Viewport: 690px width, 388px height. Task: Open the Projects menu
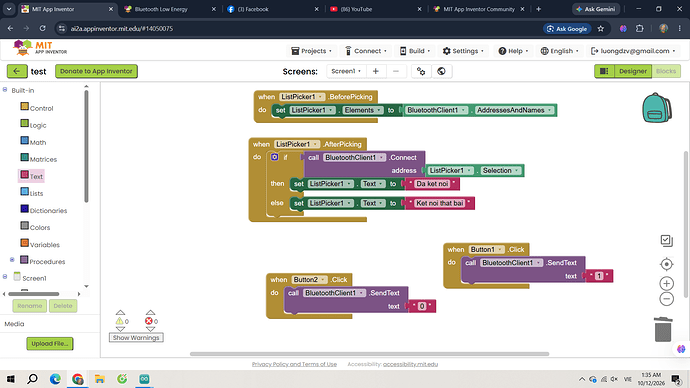pos(311,51)
